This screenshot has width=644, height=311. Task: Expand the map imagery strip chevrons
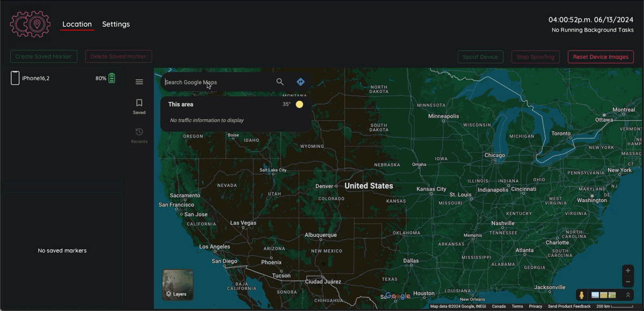[x=628, y=295]
